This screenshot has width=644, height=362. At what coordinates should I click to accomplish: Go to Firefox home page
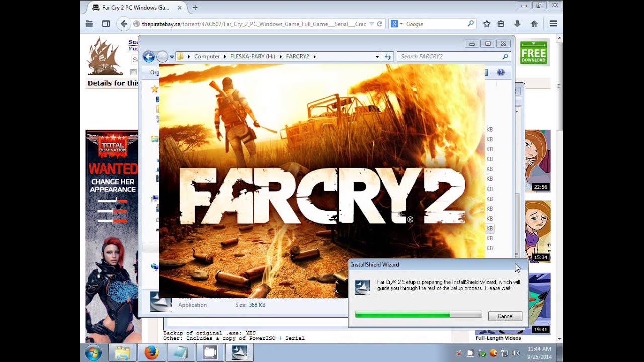[x=534, y=24]
